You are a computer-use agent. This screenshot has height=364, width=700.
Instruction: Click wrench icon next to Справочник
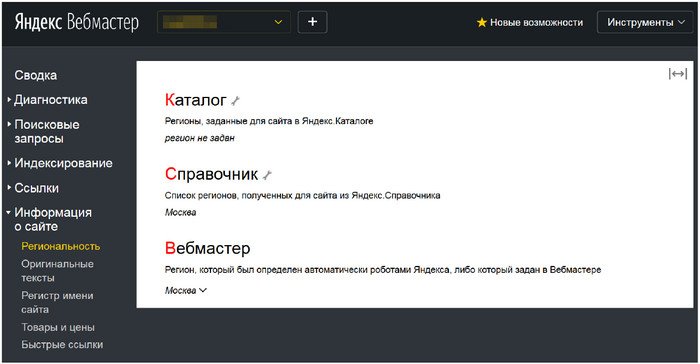(x=267, y=176)
